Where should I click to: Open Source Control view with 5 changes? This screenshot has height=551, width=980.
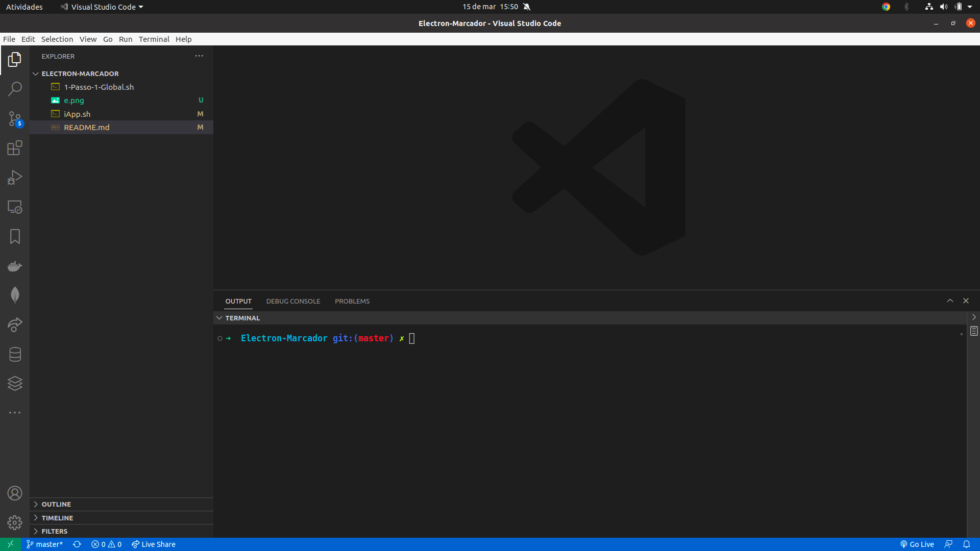click(x=15, y=119)
